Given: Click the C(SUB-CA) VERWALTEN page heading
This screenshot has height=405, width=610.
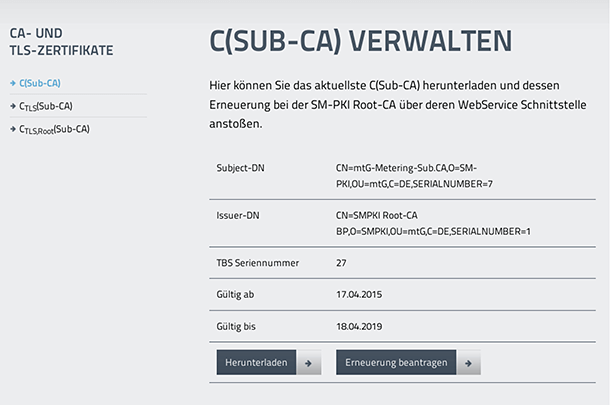Looking at the screenshot, I should [361, 41].
